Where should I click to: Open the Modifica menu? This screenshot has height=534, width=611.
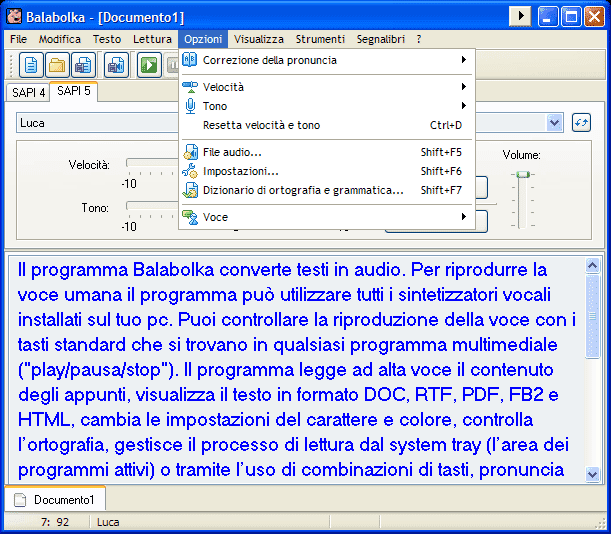tap(60, 39)
